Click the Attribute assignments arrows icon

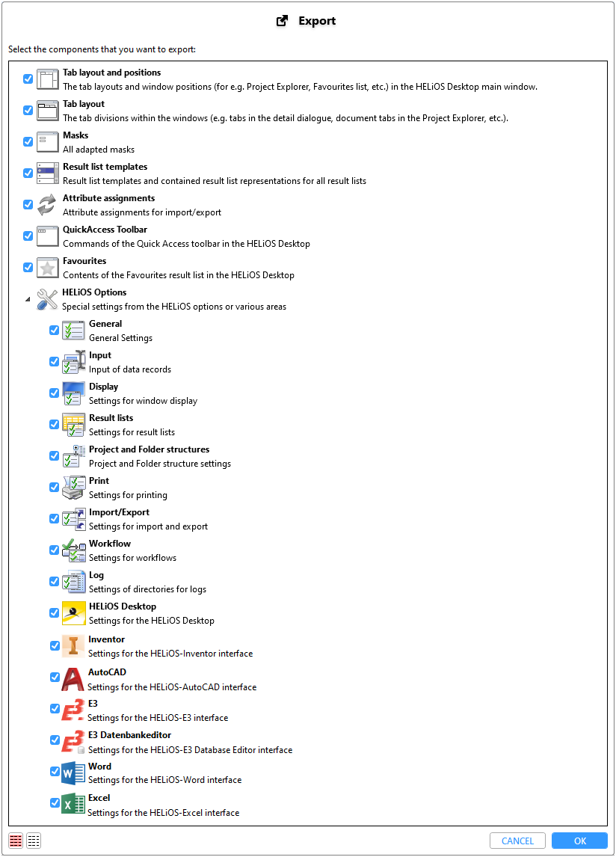(47, 205)
